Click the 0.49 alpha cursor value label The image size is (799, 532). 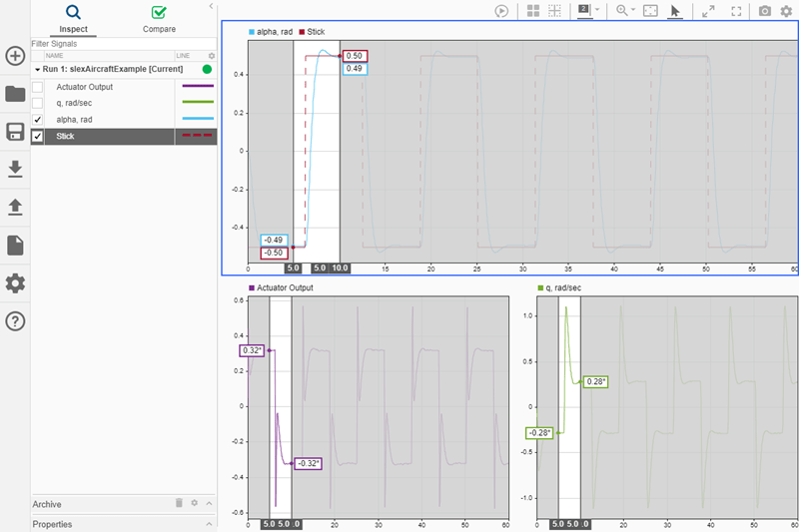[355, 69]
